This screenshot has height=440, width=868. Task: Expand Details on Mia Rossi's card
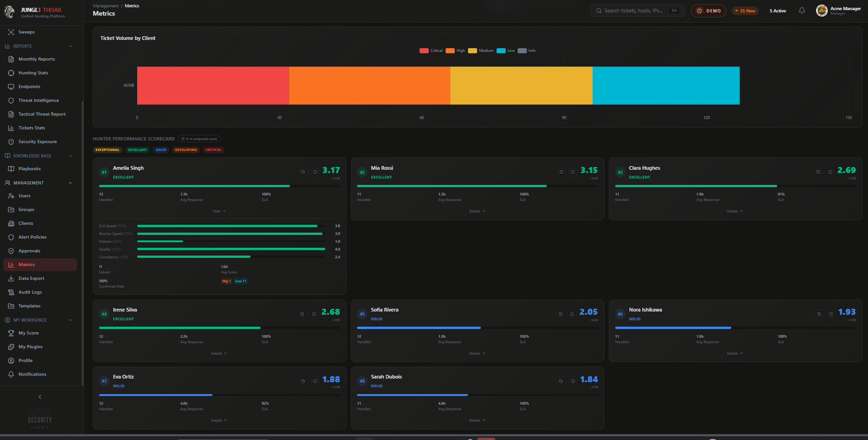pyautogui.click(x=477, y=212)
